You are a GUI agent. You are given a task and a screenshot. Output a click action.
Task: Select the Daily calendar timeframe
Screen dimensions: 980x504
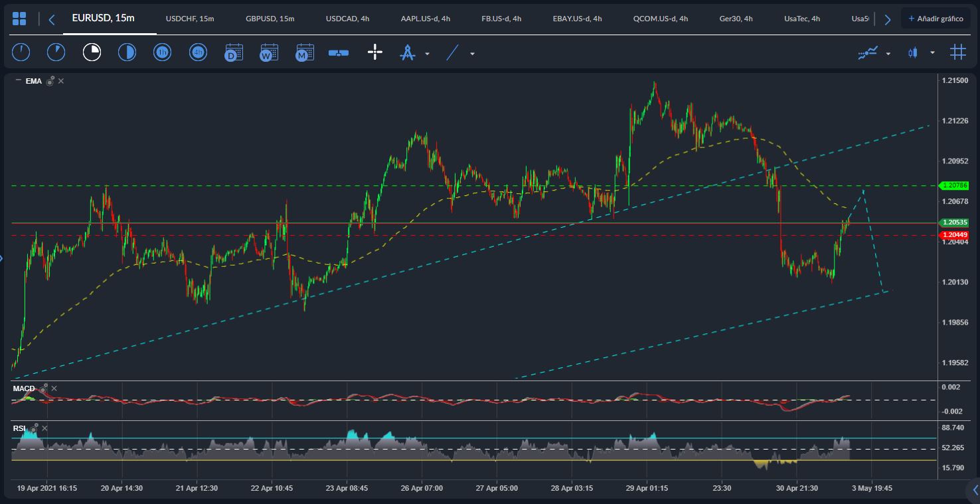pyautogui.click(x=234, y=52)
